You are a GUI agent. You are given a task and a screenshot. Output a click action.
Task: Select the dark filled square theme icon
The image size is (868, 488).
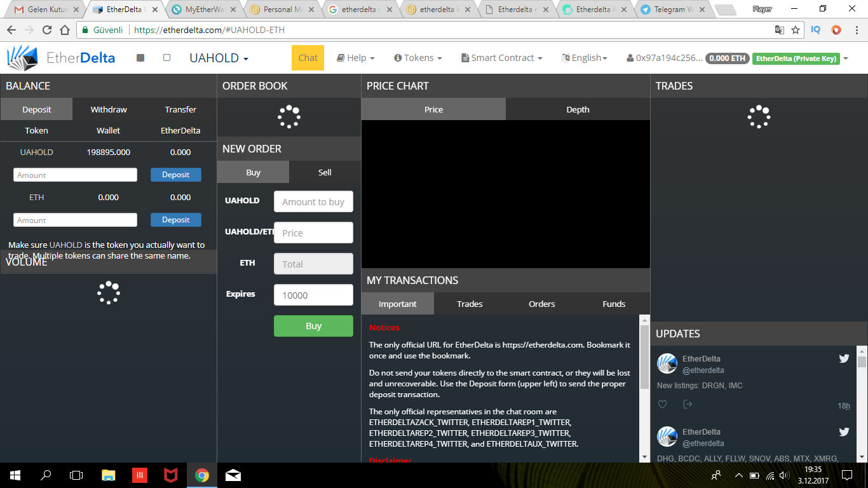pos(140,58)
